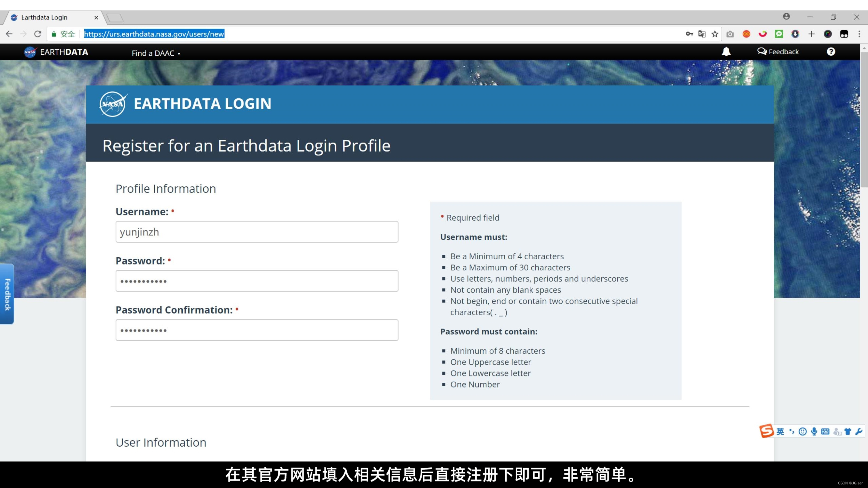Open the orange infinity extension icon
868x488 pixels.
point(746,34)
